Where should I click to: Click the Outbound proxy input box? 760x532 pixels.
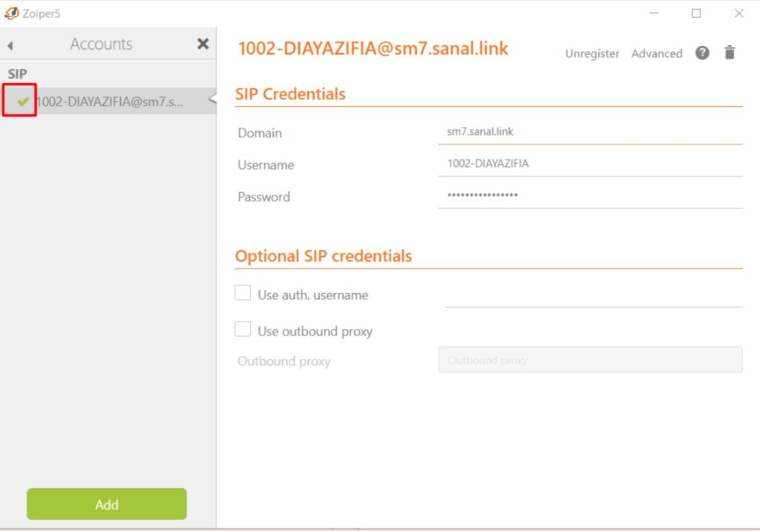590,360
